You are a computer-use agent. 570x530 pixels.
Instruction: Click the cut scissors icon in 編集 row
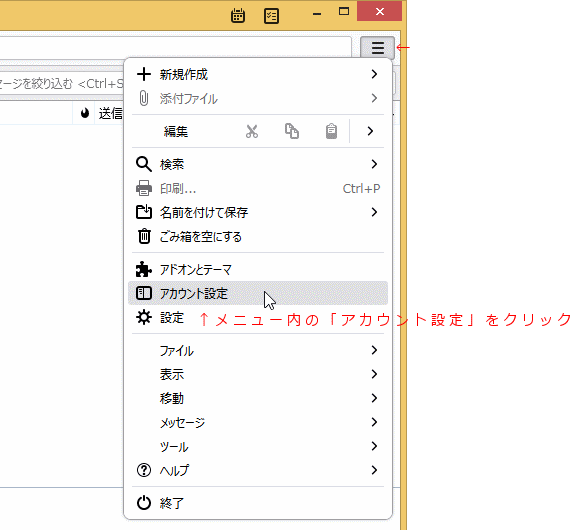(x=252, y=131)
